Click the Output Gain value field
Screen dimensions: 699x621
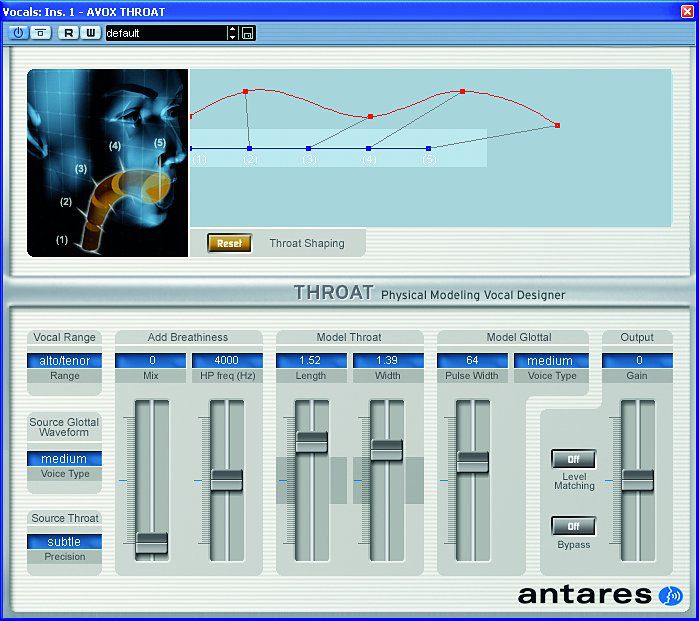(x=637, y=360)
